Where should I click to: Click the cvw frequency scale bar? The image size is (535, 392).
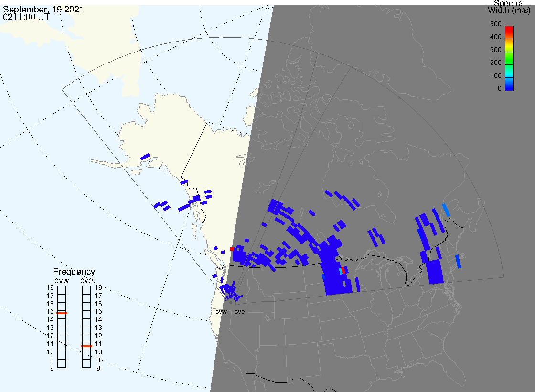pyautogui.click(x=62, y=327)
